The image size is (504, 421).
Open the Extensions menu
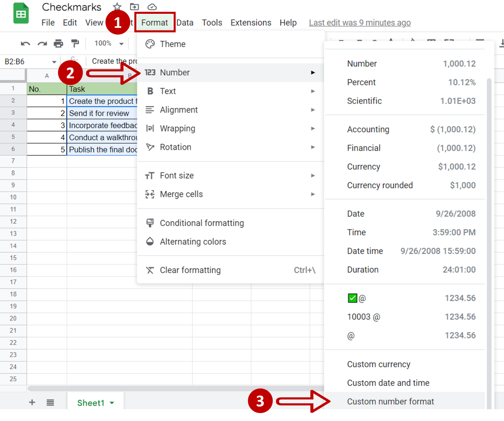pos(251,23)
